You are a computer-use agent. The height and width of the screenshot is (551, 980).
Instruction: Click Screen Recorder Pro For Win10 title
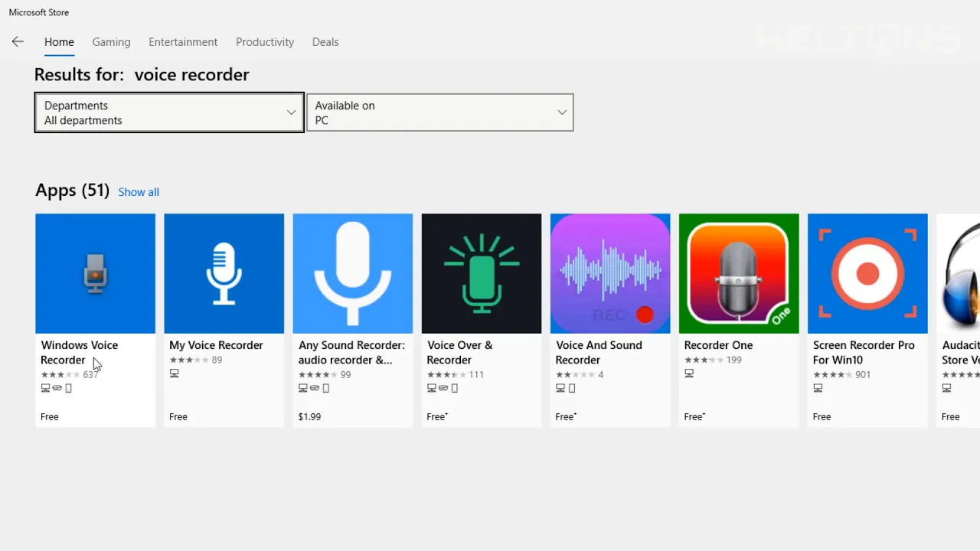coord(864,352)
